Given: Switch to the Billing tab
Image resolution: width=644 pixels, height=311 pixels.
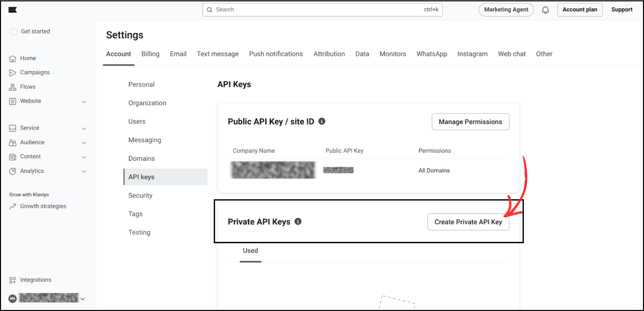Looking at the screenshot, I should [150, 54].
